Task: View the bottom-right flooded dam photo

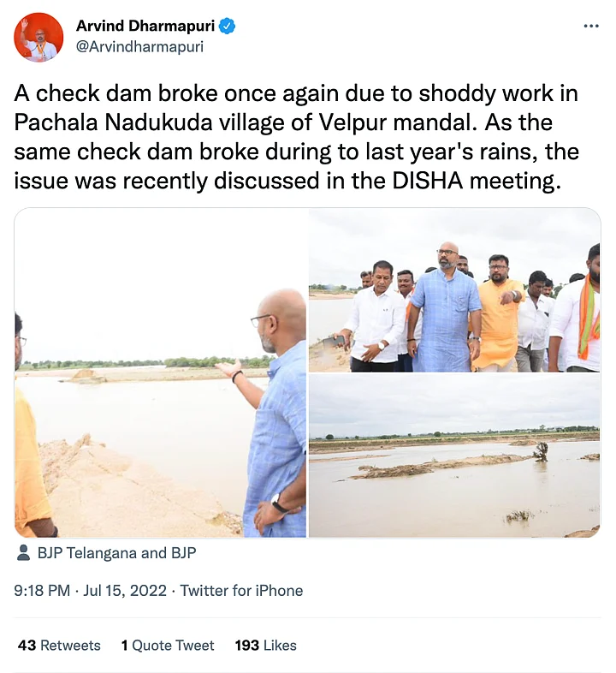Action: (454, 456)
